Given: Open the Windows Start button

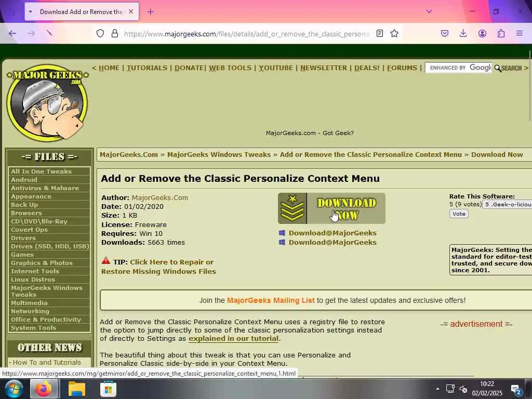Looking at the screenshot, I should point(14,389).
